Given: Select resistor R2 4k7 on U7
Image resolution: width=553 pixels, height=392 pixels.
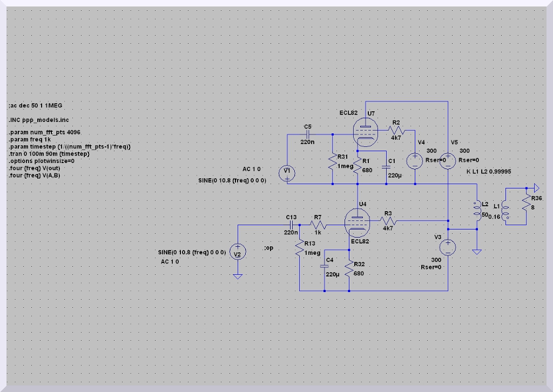Looking at the screenshot, I should coord(395,130).
